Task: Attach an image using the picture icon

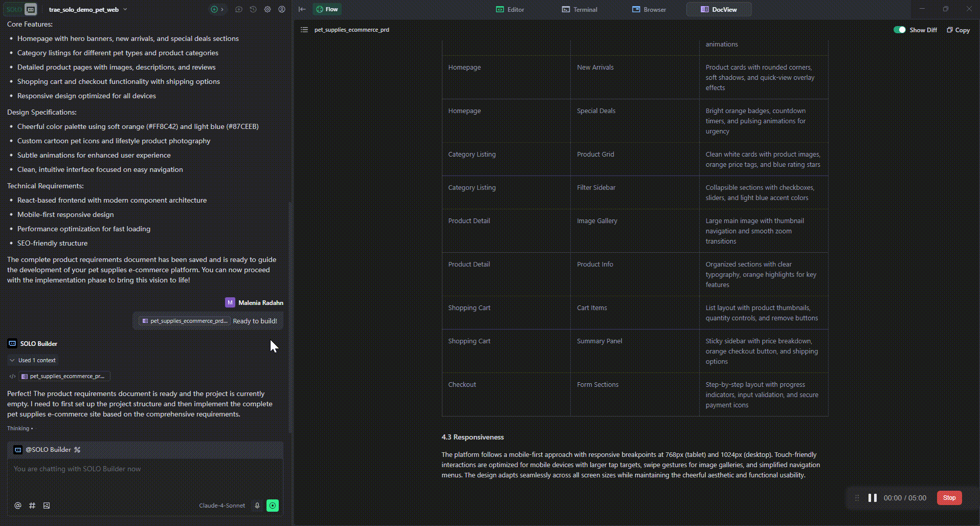Action: click(x=47, y=506)
